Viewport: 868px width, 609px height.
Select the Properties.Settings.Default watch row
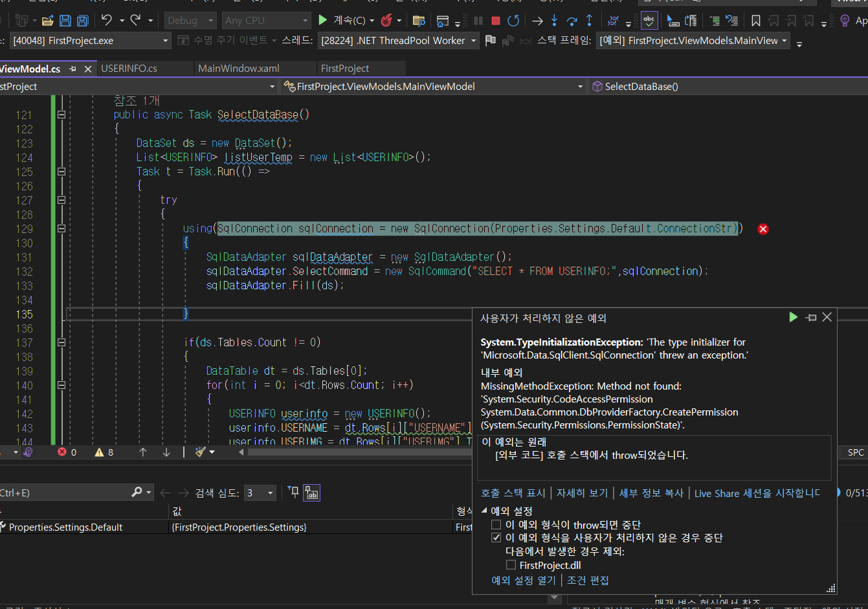tap(236, 527)
